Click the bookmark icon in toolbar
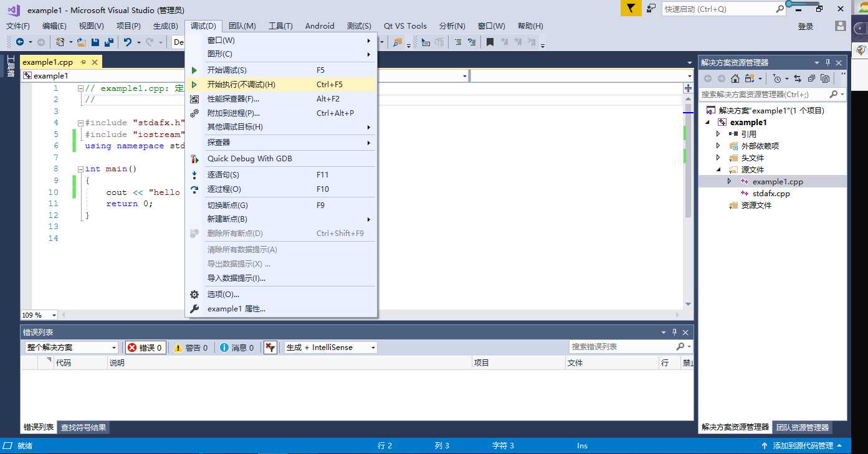Image resolution: width=868 pixels, height=454 pixels. pos(490,42)
